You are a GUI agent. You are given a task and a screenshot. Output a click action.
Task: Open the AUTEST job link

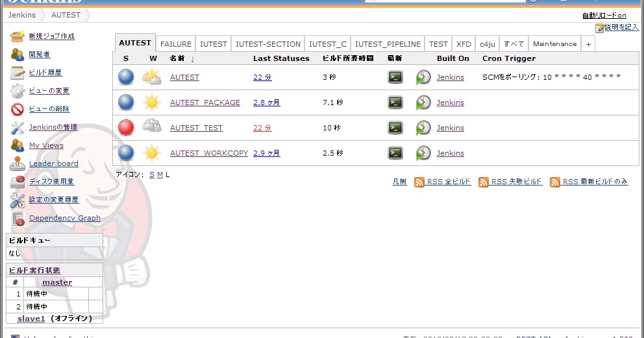184,77
